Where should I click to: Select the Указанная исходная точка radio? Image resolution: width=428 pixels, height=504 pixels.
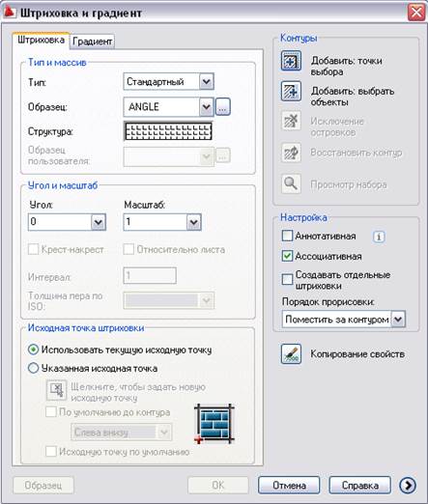(34, 368)
